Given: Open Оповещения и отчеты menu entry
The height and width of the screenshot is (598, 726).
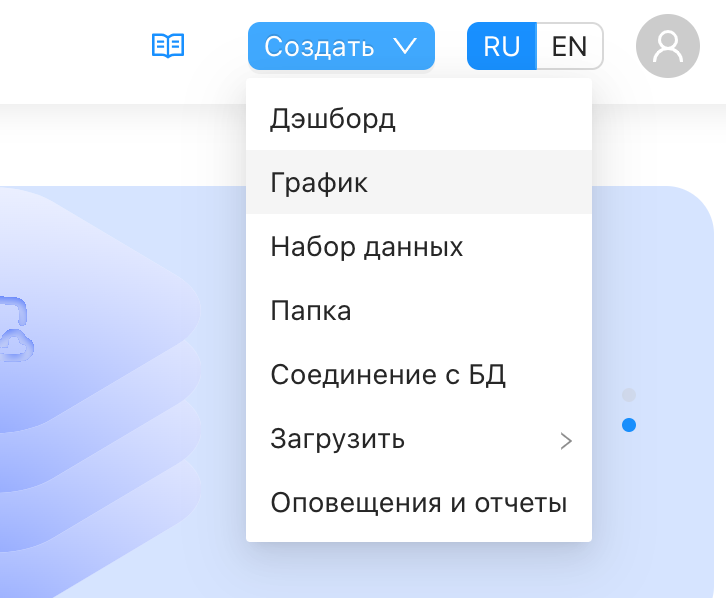Looking at the screenshot, I should (x=418, y=503).
